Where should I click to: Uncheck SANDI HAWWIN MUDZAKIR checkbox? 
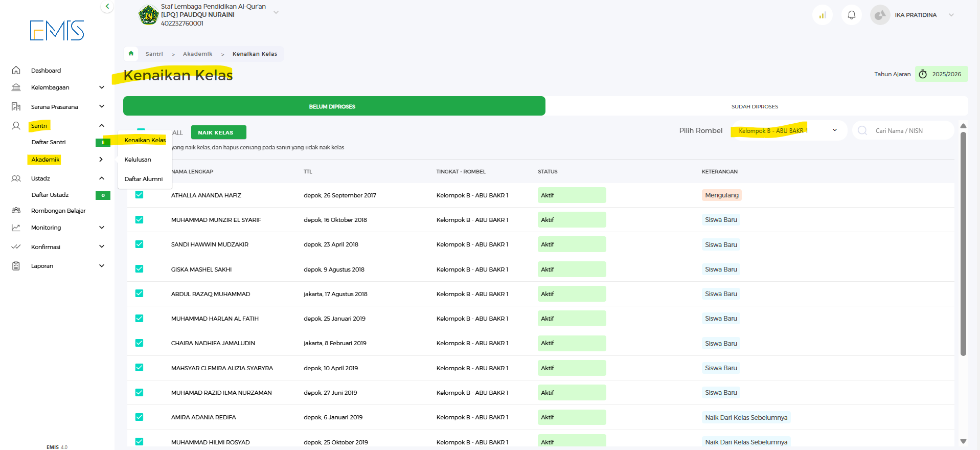coord(139,244)
